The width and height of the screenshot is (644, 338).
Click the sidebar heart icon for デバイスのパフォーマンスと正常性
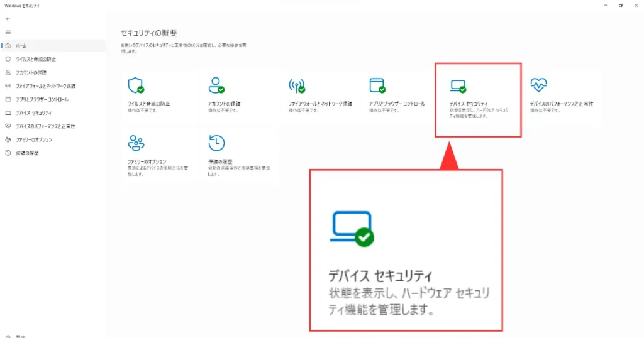pos(8,126)
